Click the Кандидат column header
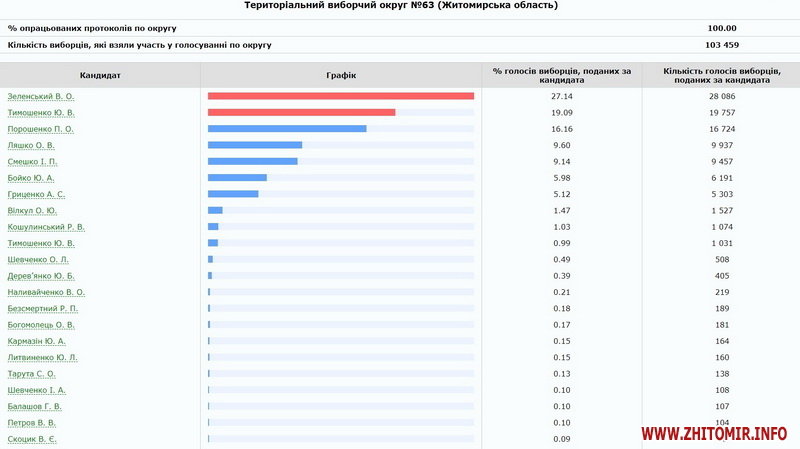This screenshot has height=449, width=800. coord(100,75)
